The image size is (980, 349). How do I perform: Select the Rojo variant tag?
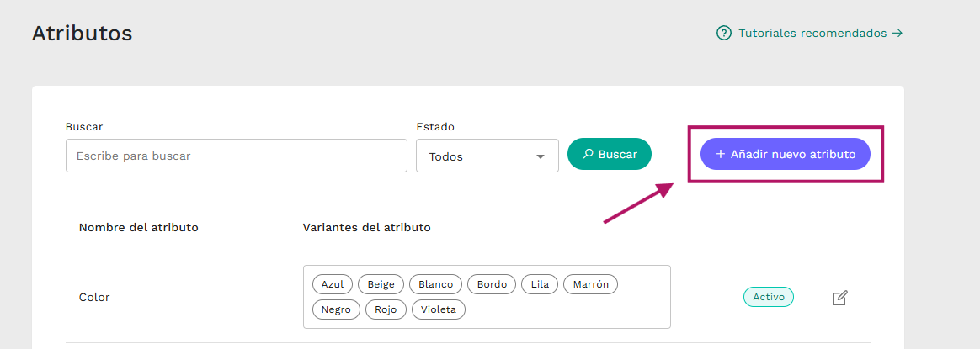coord(386,309)
